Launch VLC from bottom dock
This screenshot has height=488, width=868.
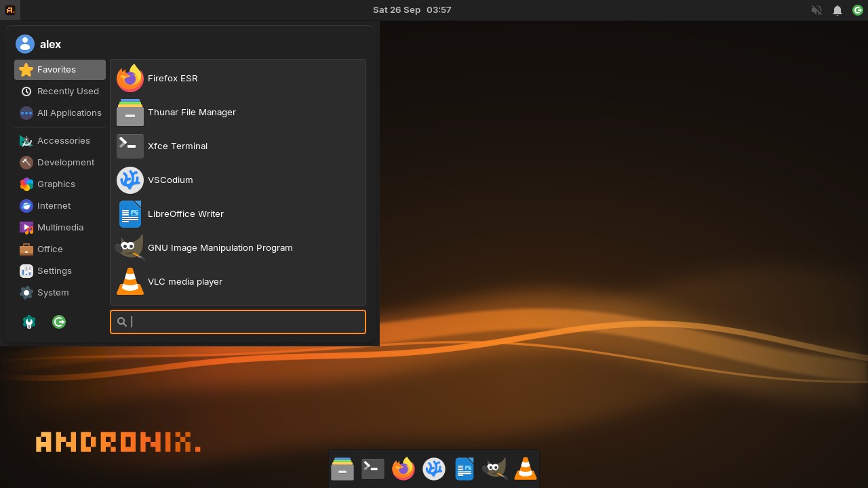pyautogui.click(x=526, y=468)
